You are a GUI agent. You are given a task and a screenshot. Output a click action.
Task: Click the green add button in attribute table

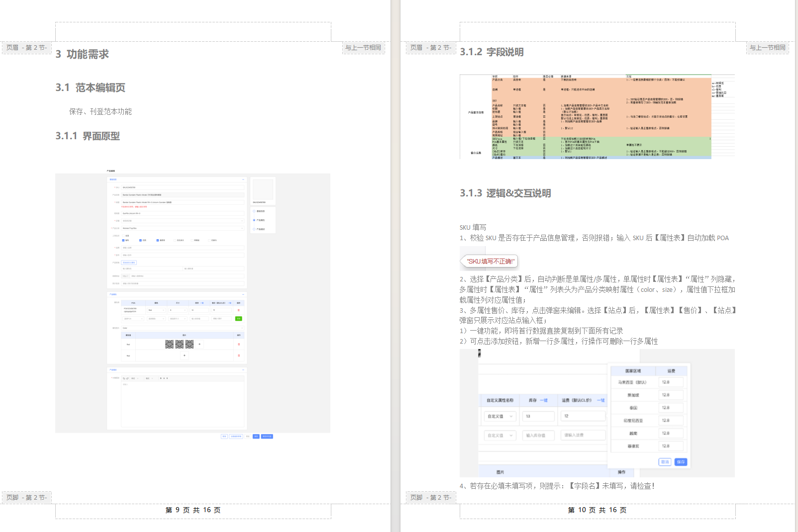point(238,319)
